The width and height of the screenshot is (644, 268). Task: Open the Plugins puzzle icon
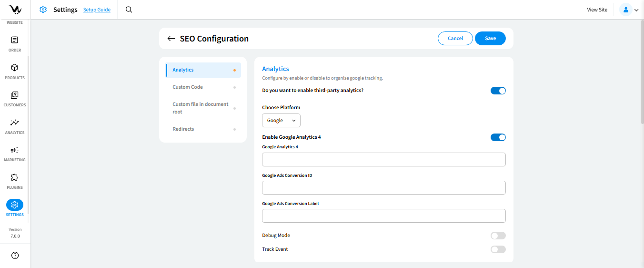(15, 177)
